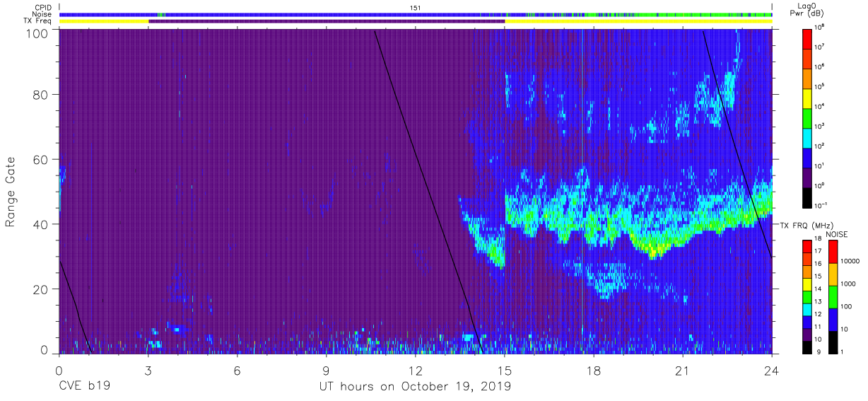868x401 pixels.
Task: Click the 9 tick on UT hours axis
Action: [x=327, y=371]
